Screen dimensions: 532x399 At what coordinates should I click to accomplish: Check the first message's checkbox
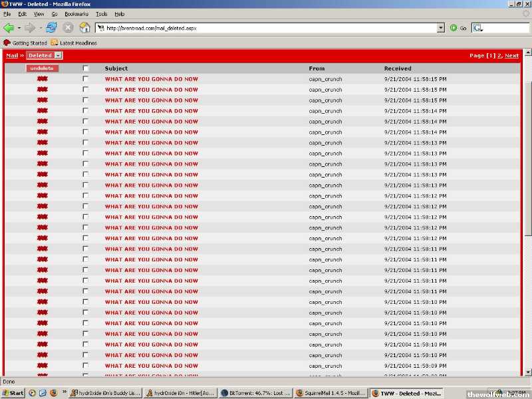click(85, 79)
